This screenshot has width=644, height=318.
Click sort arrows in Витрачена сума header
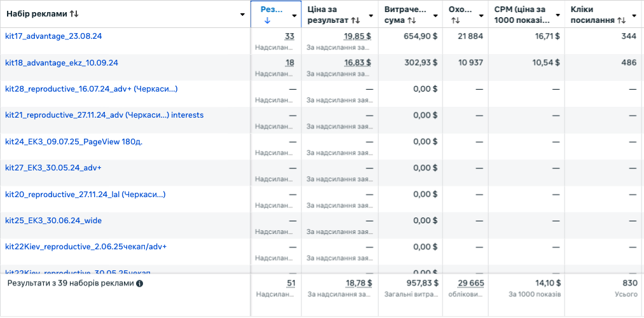tap(412, 20)
